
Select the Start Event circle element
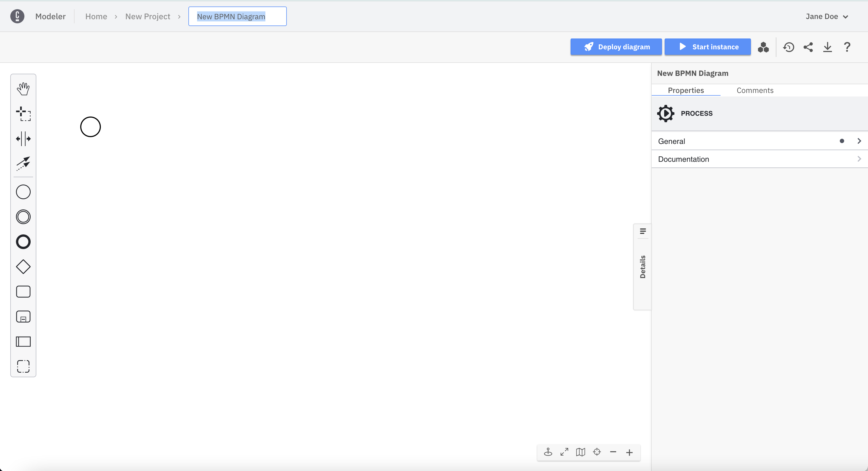[91, 127]
